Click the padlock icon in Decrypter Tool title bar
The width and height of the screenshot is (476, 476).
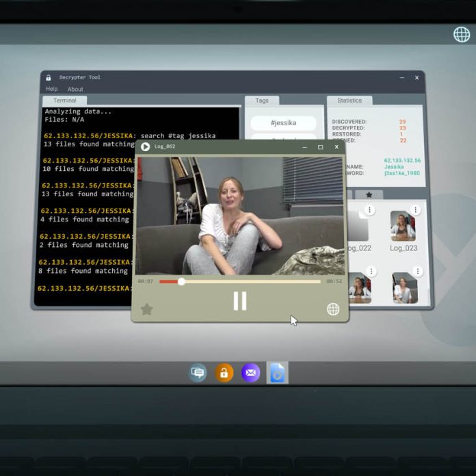[49, 78]
